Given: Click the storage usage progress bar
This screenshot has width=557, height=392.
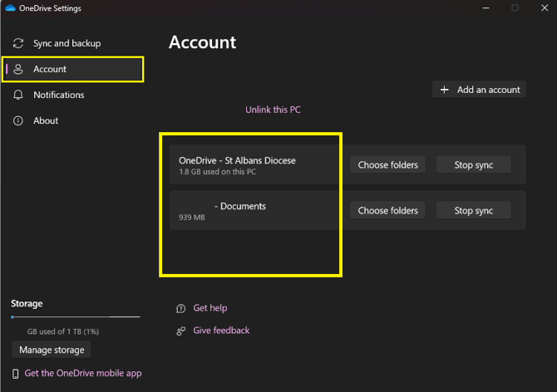Looking at the screenshot, I should coord(76,316).
